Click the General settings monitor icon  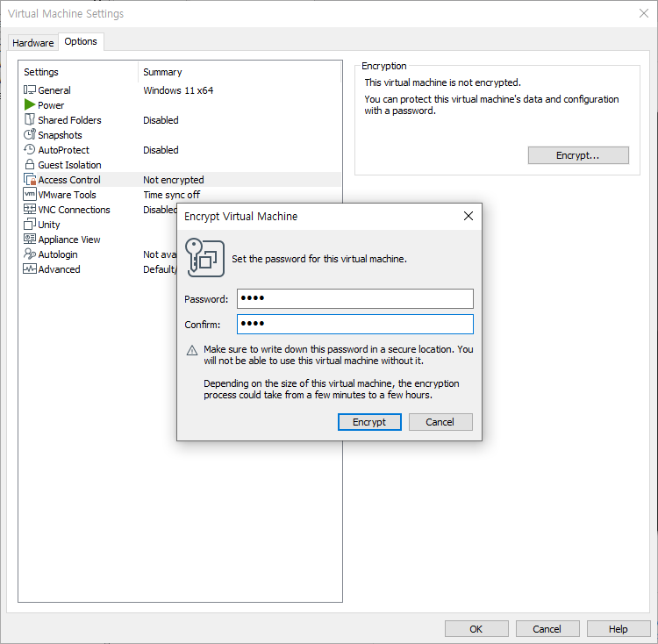29,89
